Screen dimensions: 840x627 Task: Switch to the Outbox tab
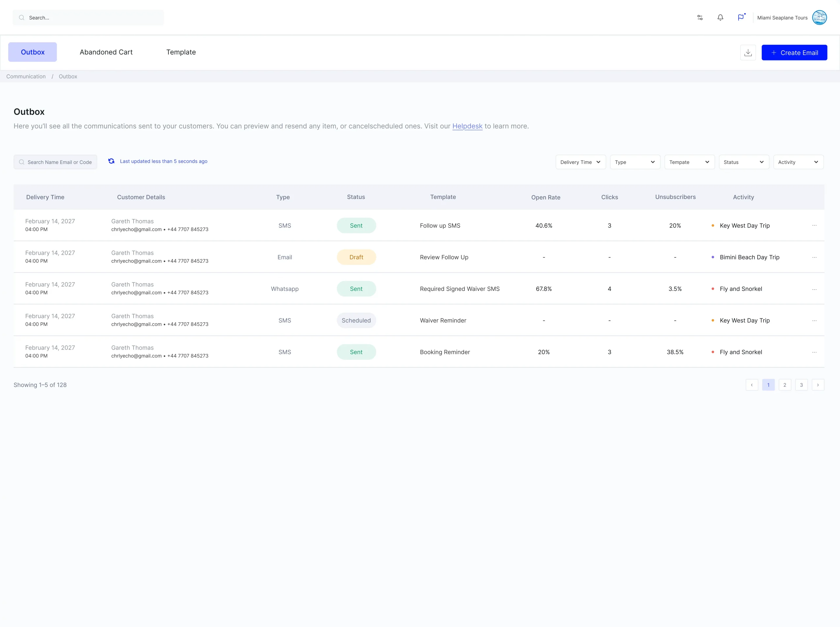32,52
